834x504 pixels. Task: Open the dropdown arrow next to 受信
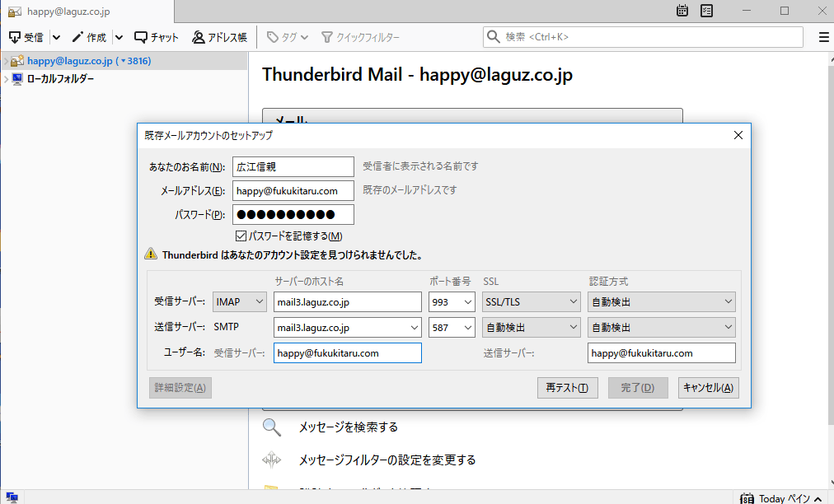[x=56, y=37]
